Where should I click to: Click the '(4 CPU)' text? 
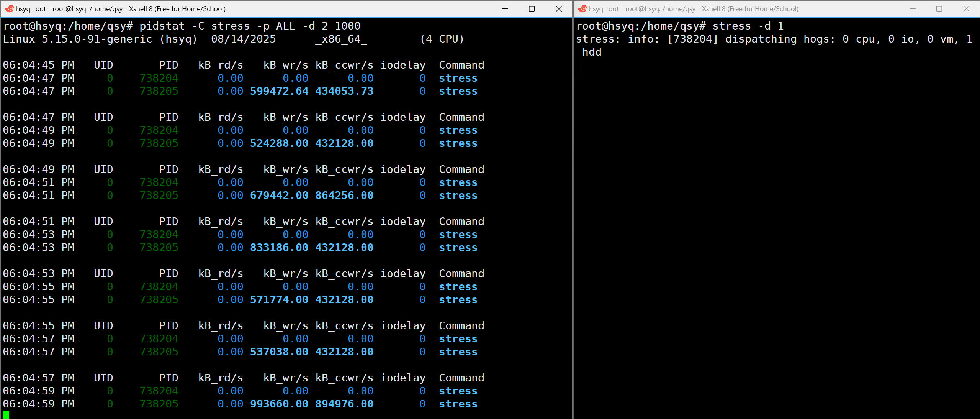point(442,39)
